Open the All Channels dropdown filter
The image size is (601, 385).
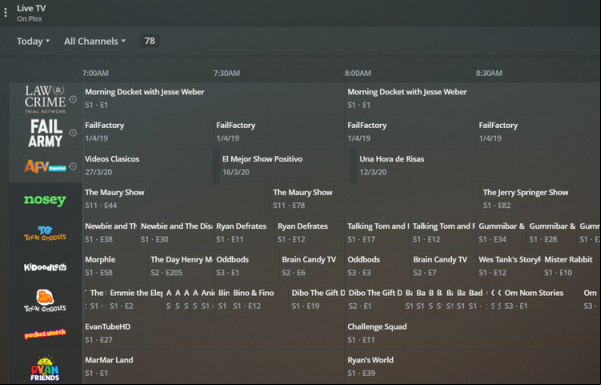(x=95, y=41)
